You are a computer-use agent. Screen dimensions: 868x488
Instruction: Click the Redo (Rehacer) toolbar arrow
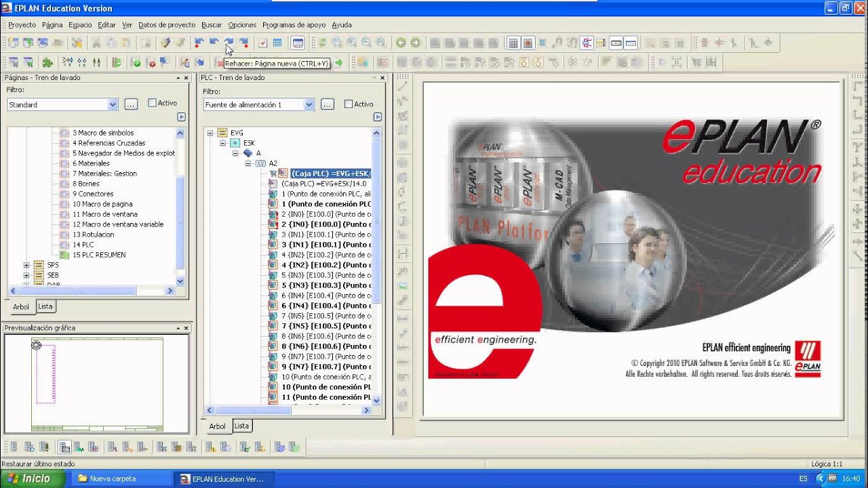pyautogui.click(x=229, y=42)
